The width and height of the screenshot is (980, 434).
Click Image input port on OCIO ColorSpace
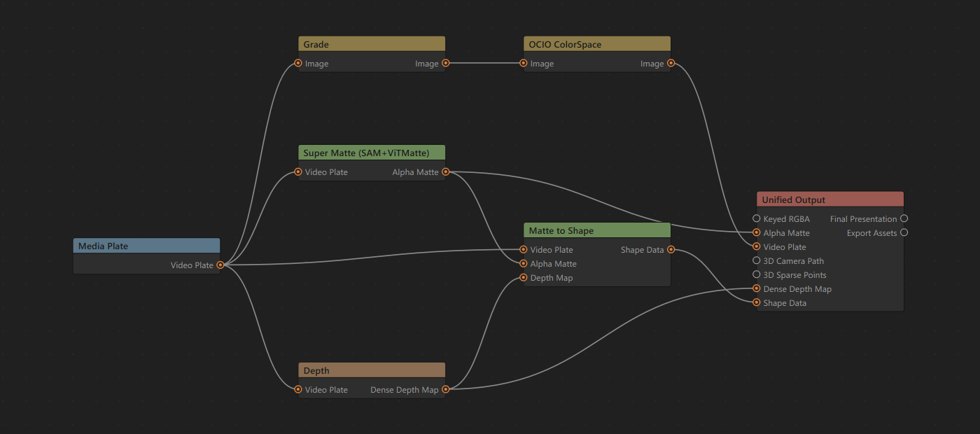pos(524,64)
